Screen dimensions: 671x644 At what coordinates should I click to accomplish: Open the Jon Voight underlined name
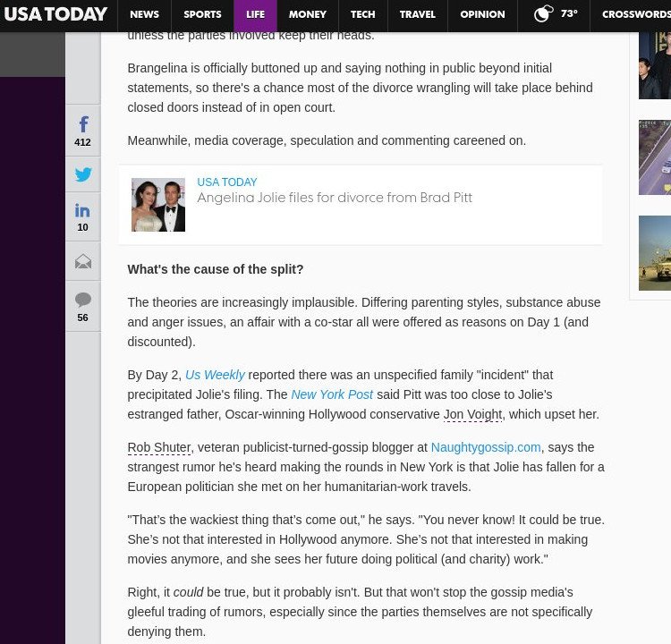(x=472, y=414)
